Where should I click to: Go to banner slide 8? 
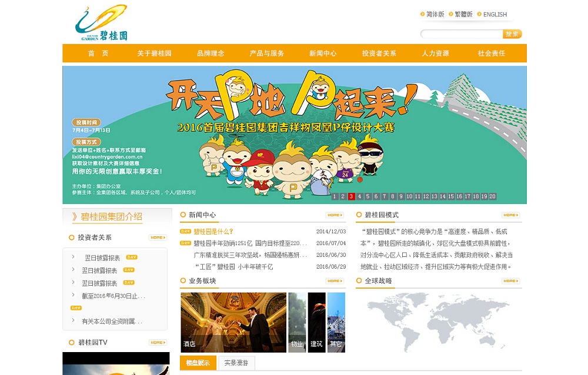coord(393,196)
